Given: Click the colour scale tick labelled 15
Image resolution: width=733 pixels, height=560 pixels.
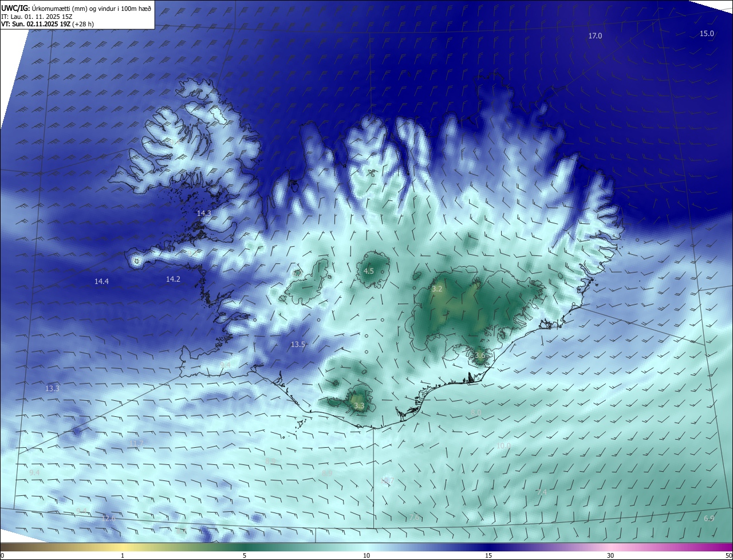Looking at the screenshot, I should click(488, 555).
